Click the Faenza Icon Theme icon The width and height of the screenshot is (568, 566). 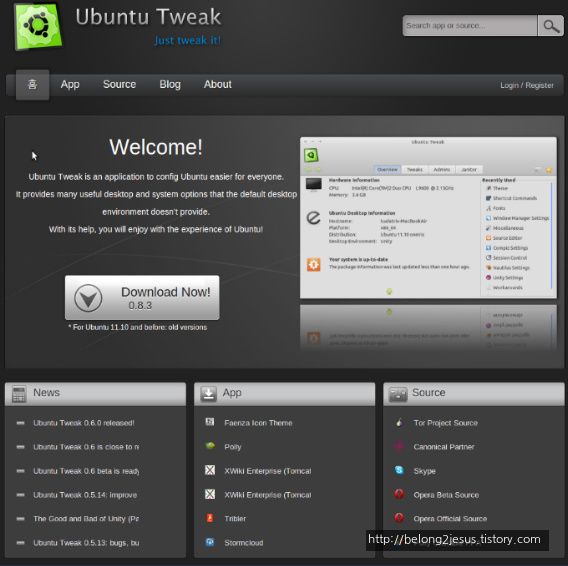[x=210, y=422]
